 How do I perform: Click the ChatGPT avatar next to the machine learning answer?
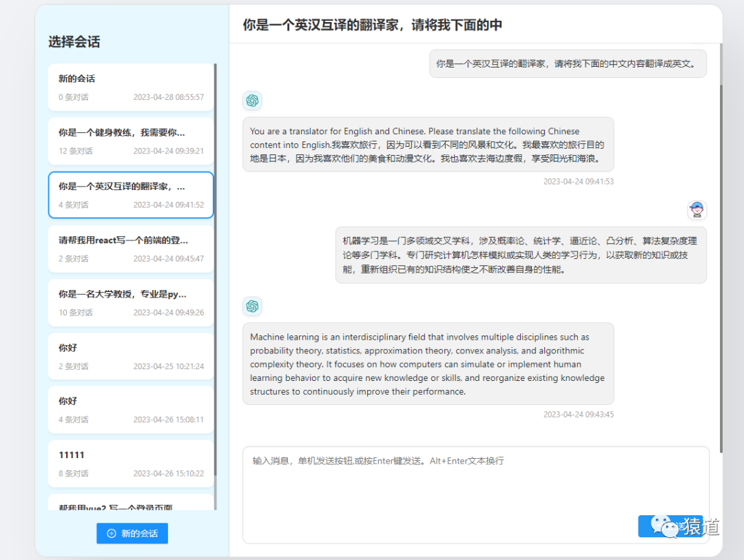pos(253,306)
